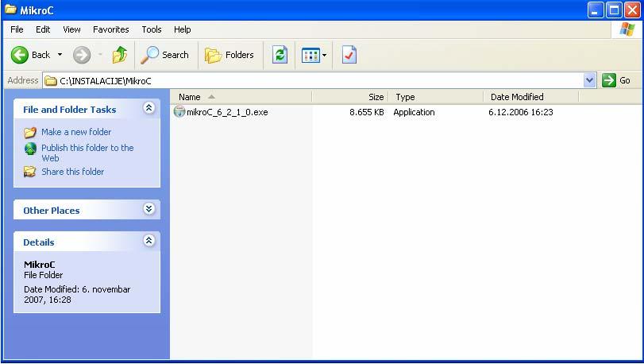Click Share this folder link
The width and height of the screenshot is (644, 364).
click(73, 172)
